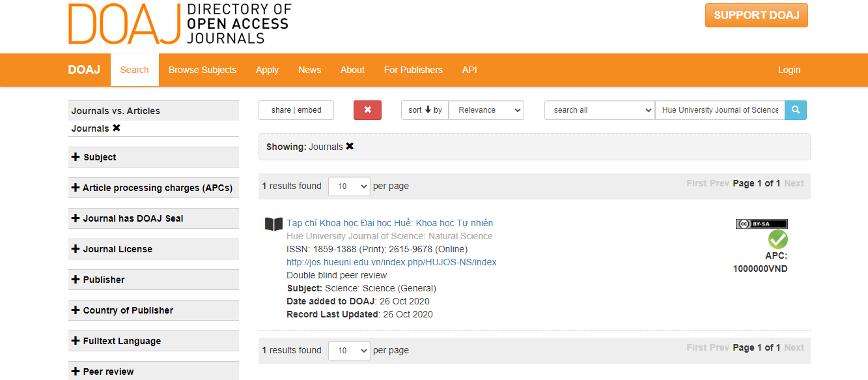Click the green DOAJ Seal checkmark
Image resolution: width=868 pixels, height=380 pixels.
777,239
